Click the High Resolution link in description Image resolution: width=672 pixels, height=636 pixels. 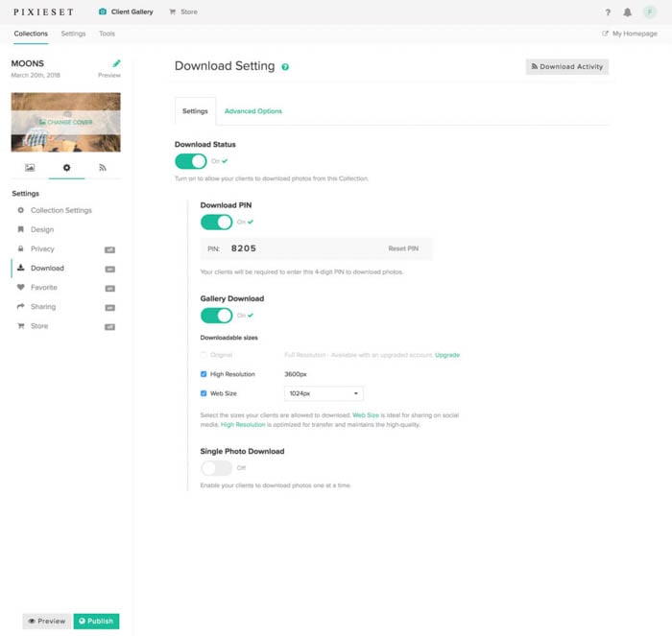(x=243, y=424)
